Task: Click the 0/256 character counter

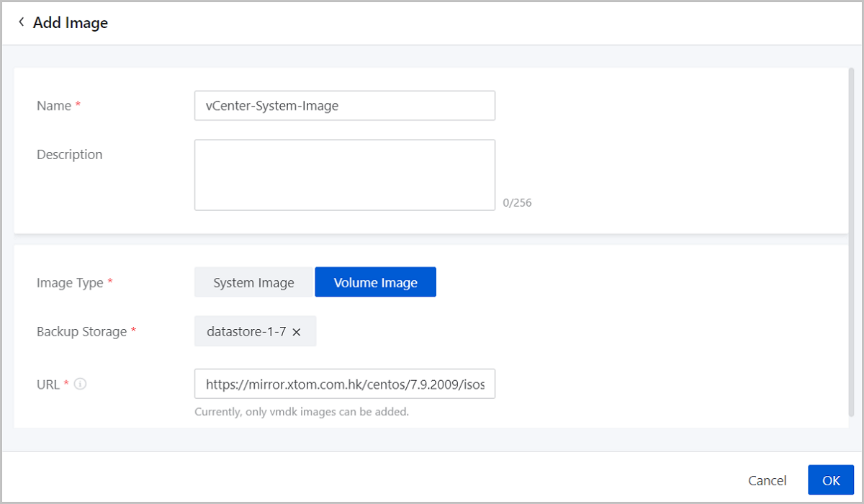Action: tap(517, 203)
